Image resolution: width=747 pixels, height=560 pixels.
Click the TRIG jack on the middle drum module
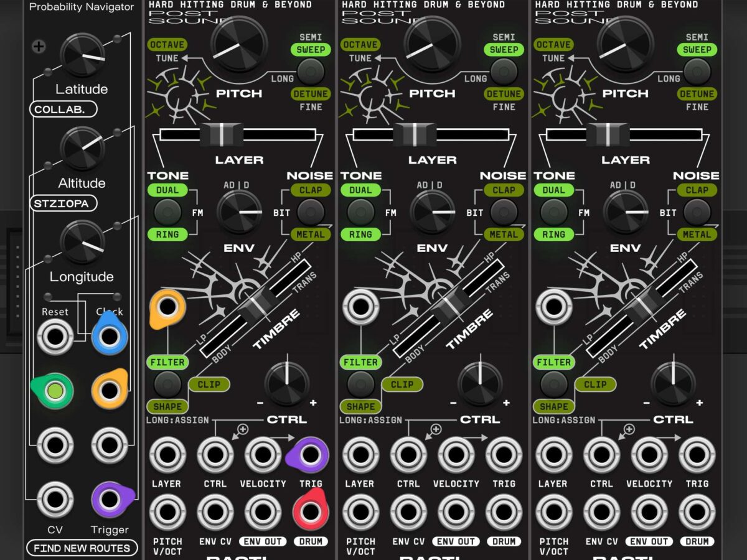(x=504, y=455)
